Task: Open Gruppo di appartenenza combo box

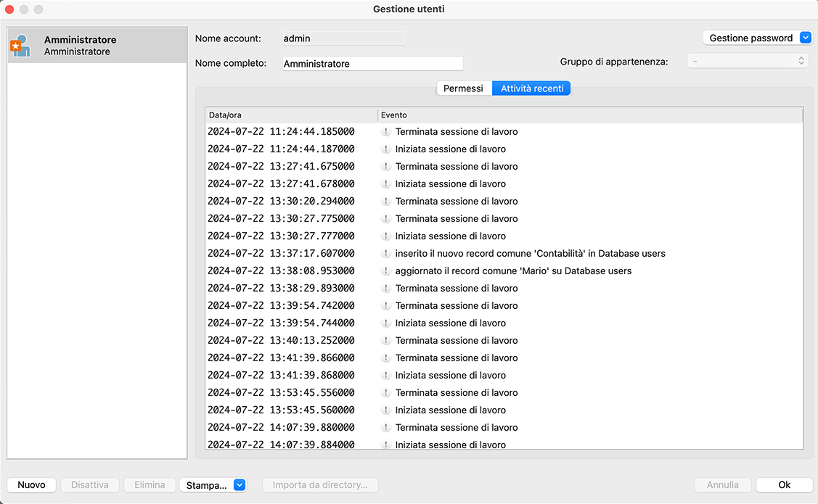Action: pos(748,61)
